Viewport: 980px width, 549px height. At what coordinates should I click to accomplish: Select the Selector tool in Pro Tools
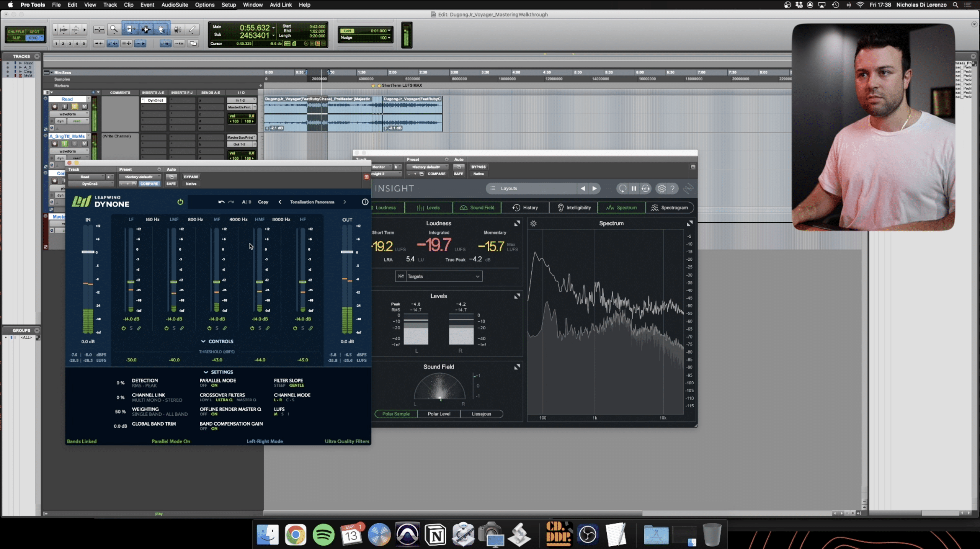point(146,29)
